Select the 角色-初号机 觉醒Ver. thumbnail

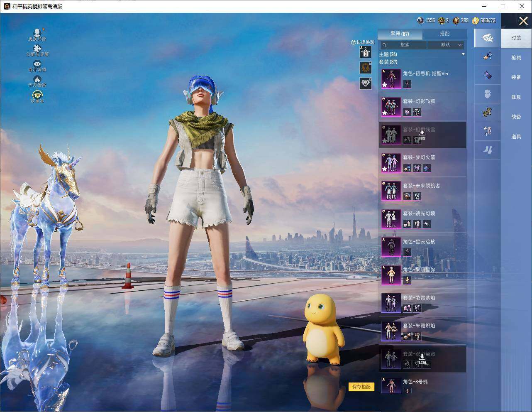[391, 78]
